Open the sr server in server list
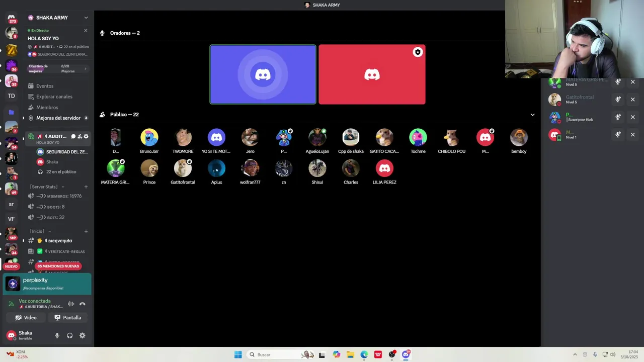The height and width of the screenshot is (362, 644). pyautogui.click(x=11, y=204)
